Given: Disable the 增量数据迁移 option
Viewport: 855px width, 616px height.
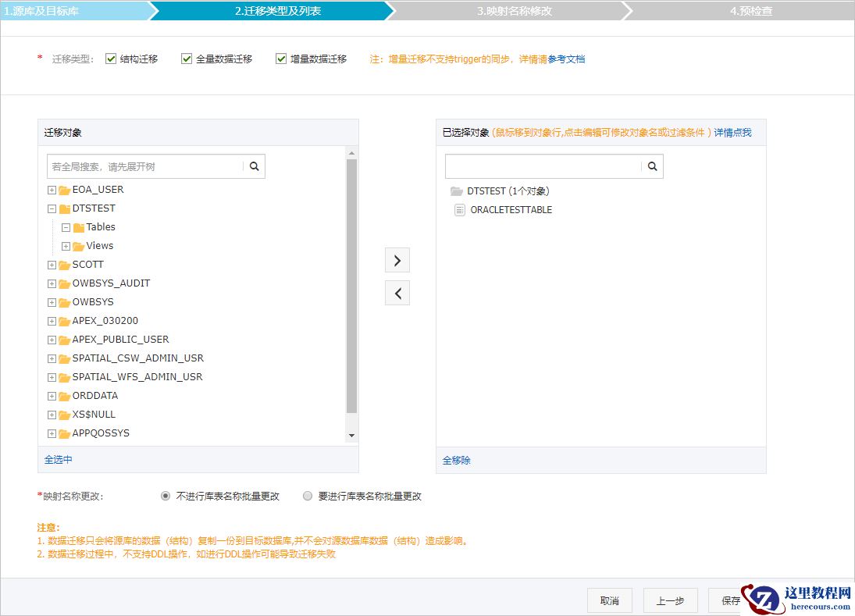Looking at the screenshot, I should pos(281,58).
